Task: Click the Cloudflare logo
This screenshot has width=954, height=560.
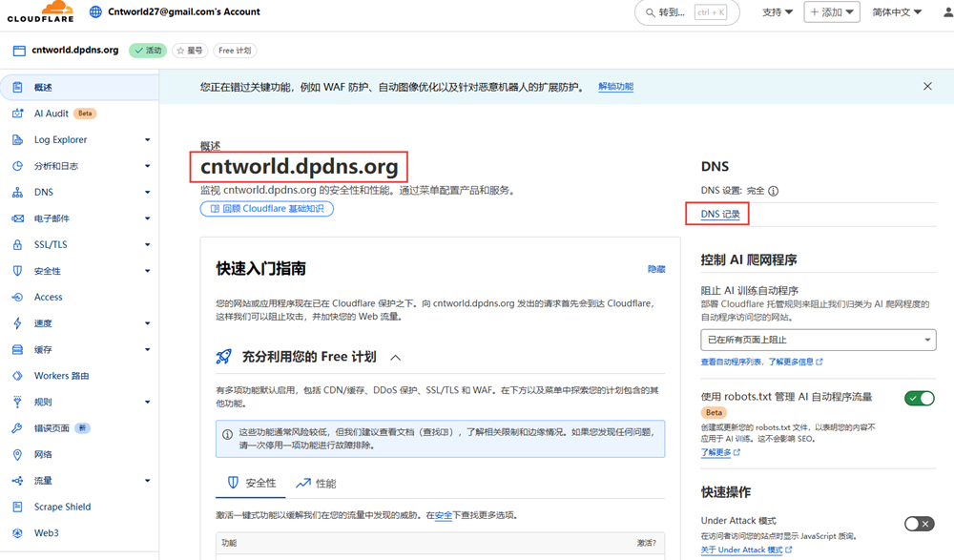Action: pyautogui.click(x=40, y=11)
